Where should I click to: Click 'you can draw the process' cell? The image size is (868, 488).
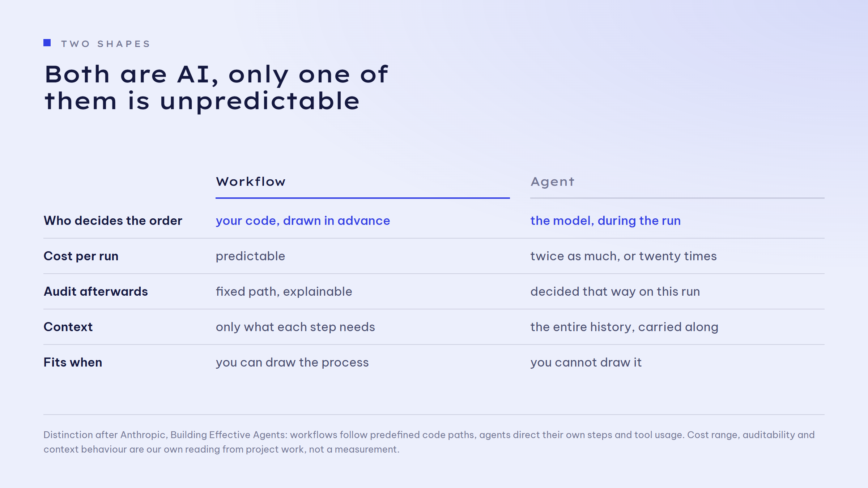(x=292, y=363)
